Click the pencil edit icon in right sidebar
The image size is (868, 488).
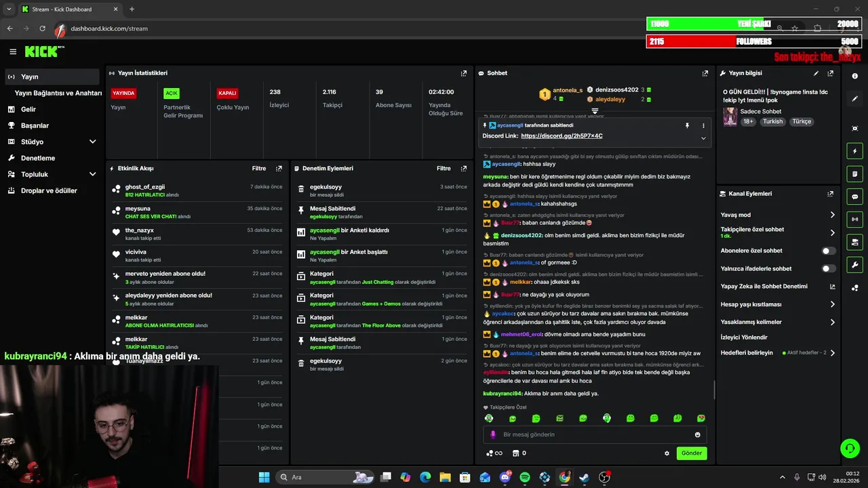(854, 99)
